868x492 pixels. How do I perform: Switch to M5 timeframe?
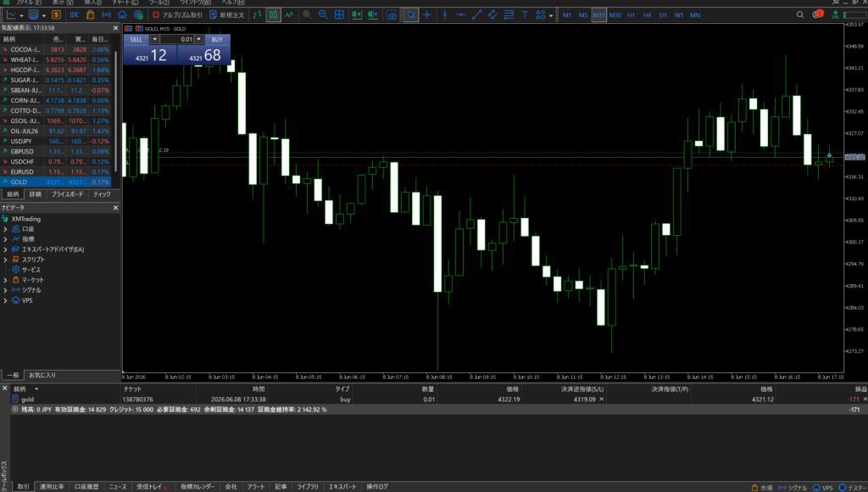click(x=583, y=15)
